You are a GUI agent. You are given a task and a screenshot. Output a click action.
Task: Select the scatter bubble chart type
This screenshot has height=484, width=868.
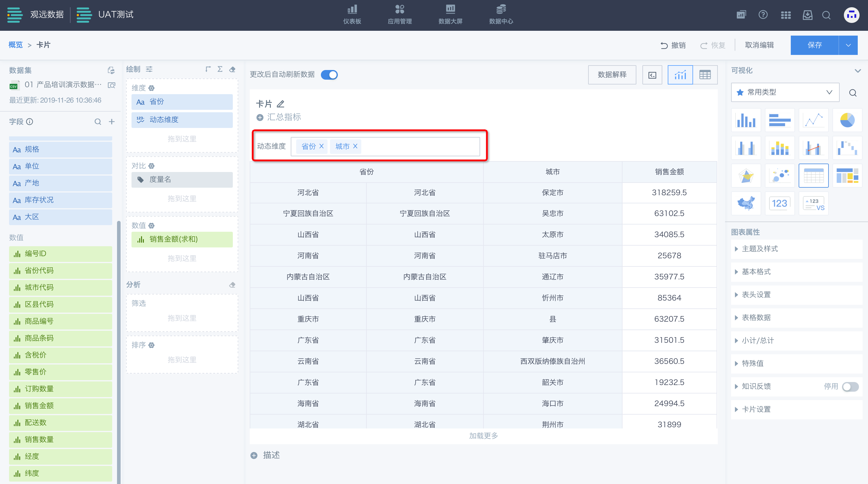point(780,176)
